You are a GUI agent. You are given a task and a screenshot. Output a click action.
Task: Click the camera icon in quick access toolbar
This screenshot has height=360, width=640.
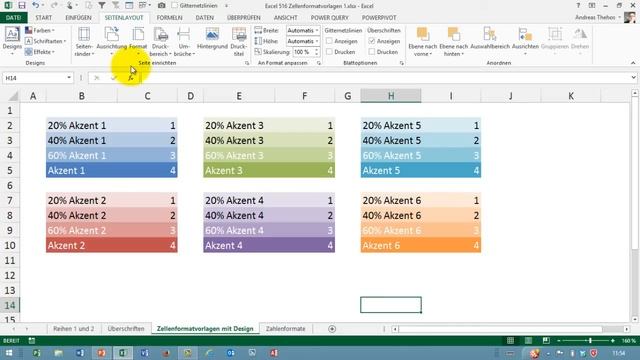pyautogui.click(x=162, y=6)
